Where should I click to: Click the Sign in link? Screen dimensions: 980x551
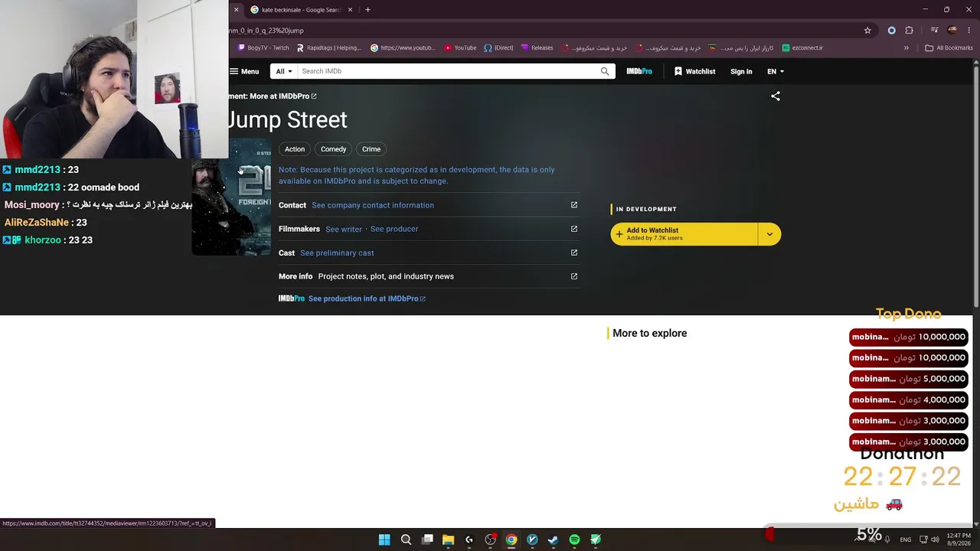point(741,71)
